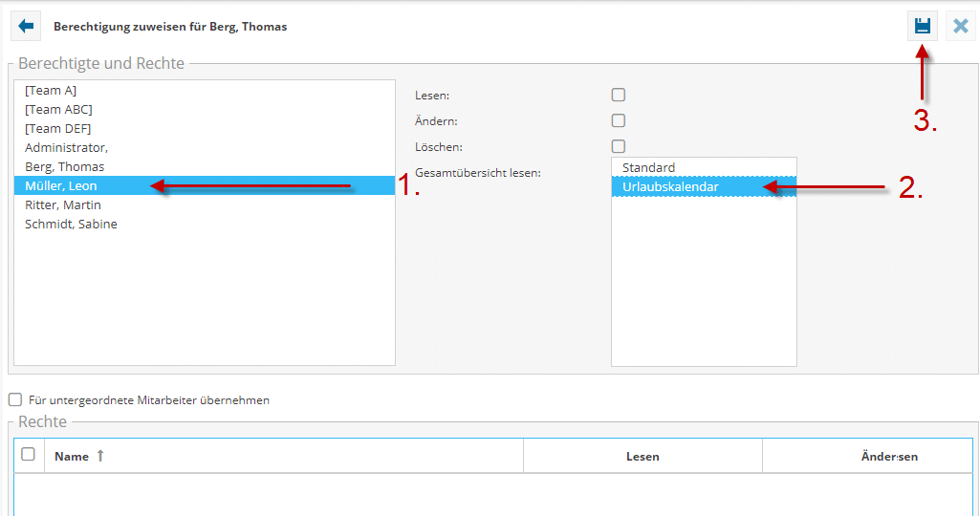This screenshot has height=516, width=980.
Task: Enable the Lesen checkbox
Action: click(x=619, y=96)
